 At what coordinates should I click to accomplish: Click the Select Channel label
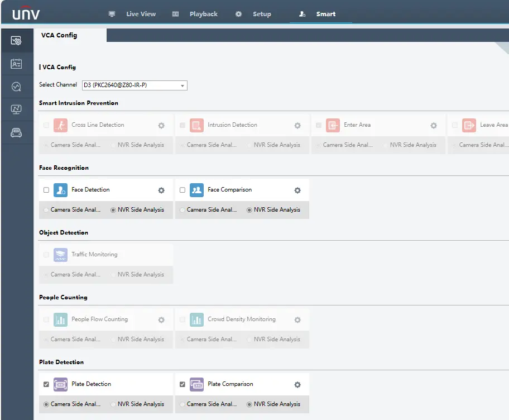(x=58, y=84)
